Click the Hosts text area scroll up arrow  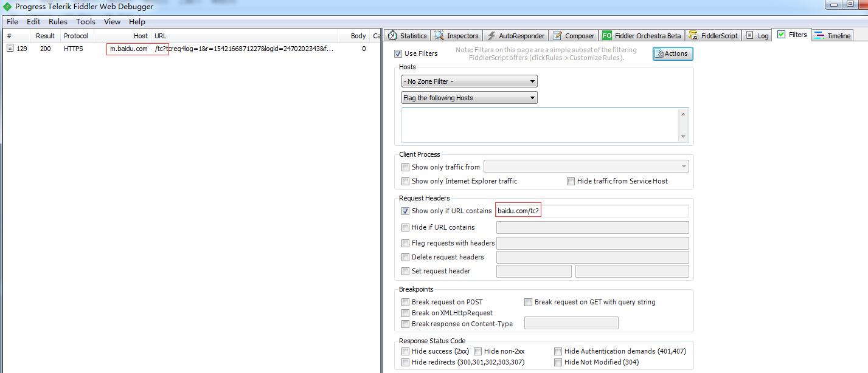pyautogui.click(x=684, y=114)
